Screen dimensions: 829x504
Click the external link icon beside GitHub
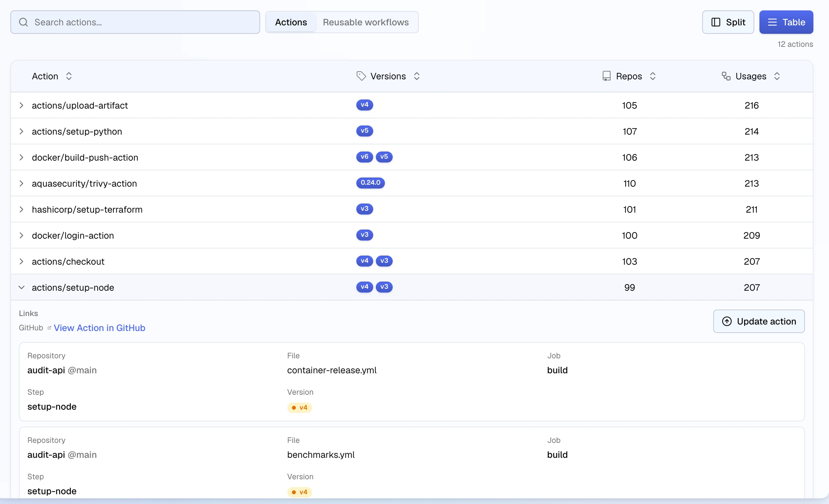tap(49, 328)
